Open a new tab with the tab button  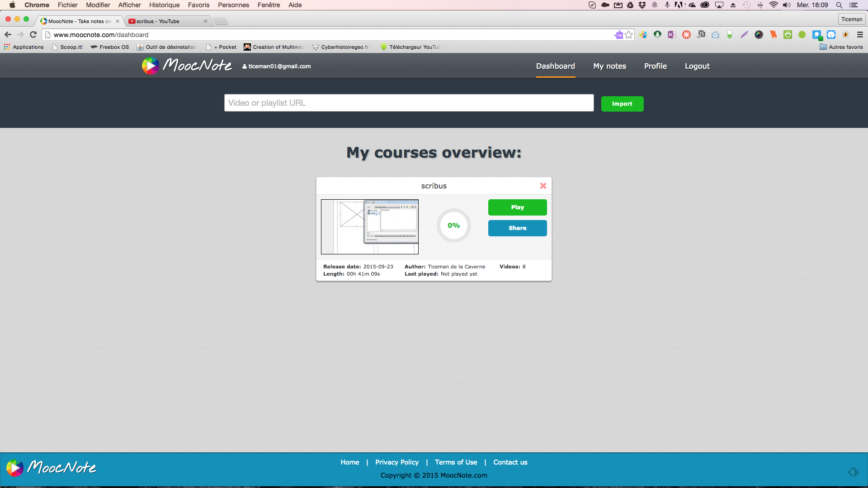(x=221, y=21)
